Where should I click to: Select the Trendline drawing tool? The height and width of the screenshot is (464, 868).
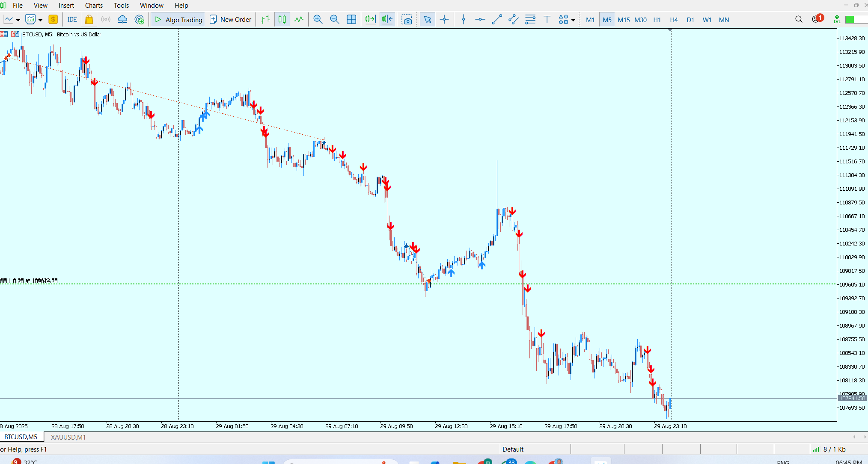coord(496,20)
